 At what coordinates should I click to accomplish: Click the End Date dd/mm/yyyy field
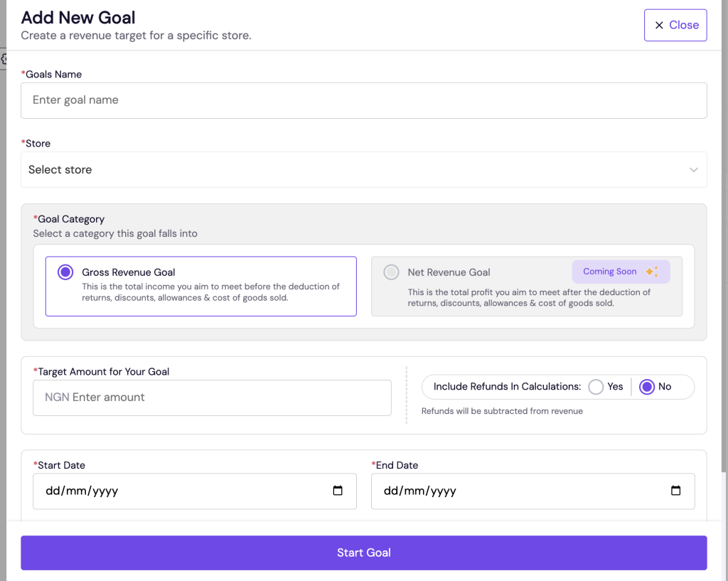[512, 491]
